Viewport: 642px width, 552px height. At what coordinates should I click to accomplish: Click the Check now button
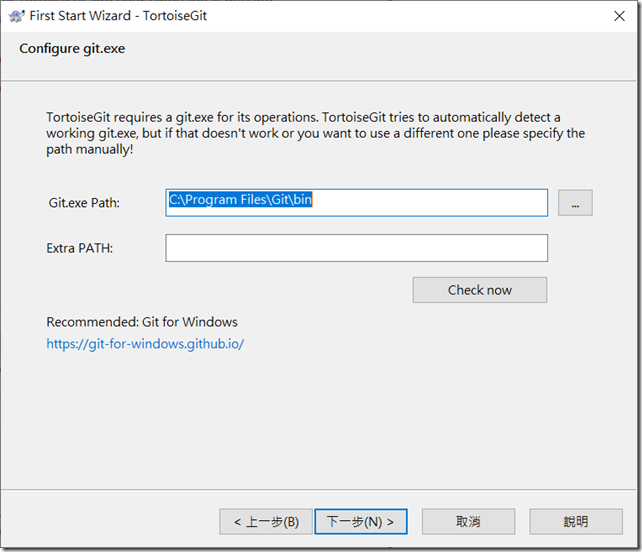(x=479, y=290)
